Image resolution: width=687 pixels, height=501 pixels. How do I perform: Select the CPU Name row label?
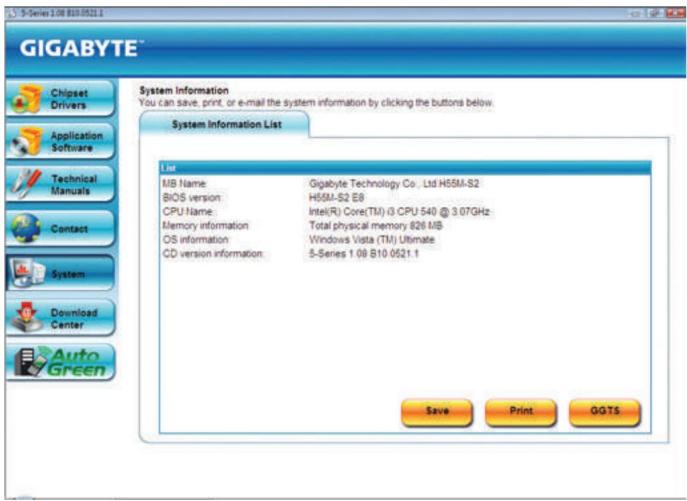pyautogui.click(x=188, y=212)
